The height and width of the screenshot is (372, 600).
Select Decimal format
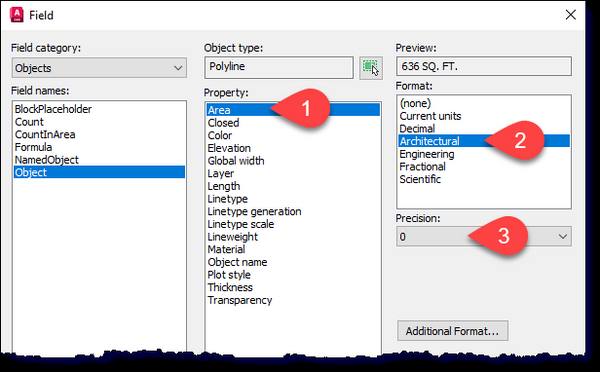tap(417, 129)
